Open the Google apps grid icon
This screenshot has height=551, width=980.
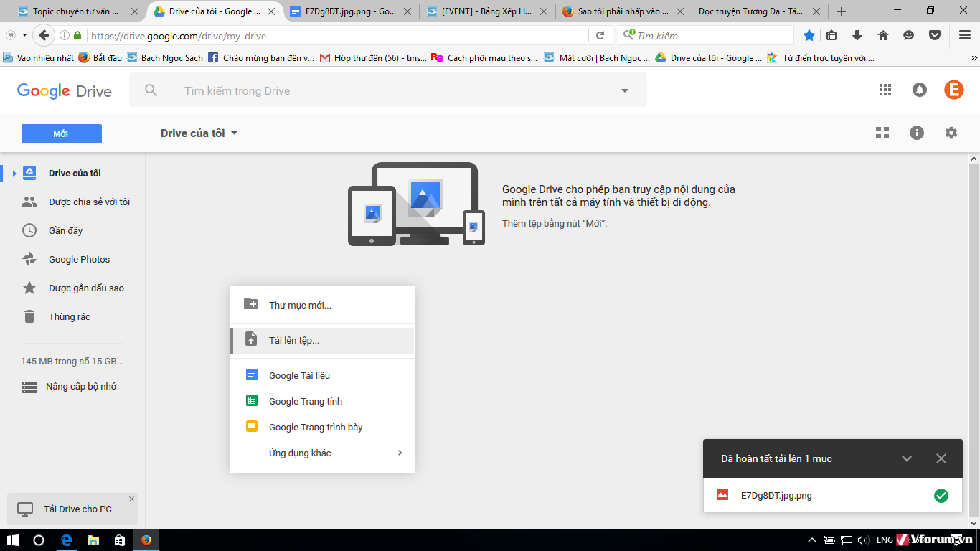pos(885,90)
